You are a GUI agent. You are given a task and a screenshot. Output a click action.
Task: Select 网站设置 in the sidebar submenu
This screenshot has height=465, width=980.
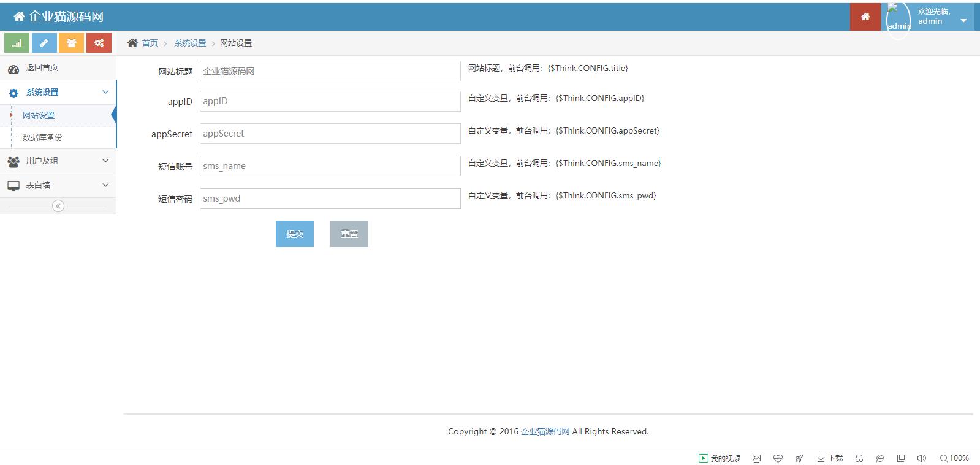click(39, 115)
